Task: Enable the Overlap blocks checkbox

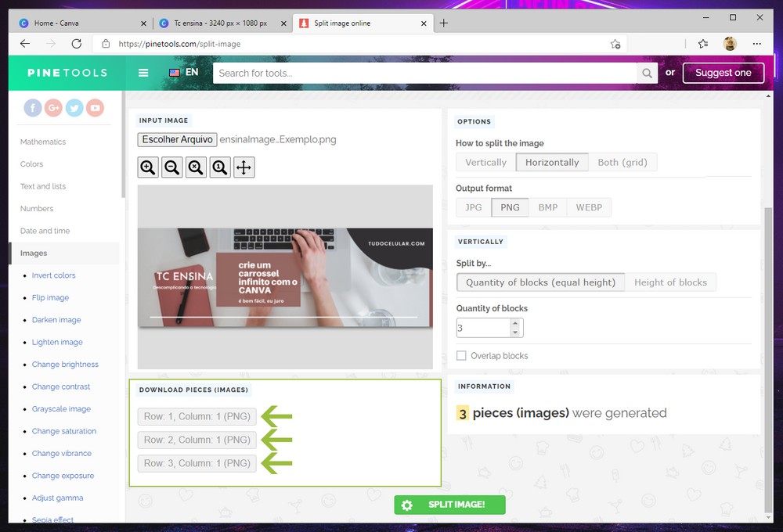Action: [x=462, y=356]
